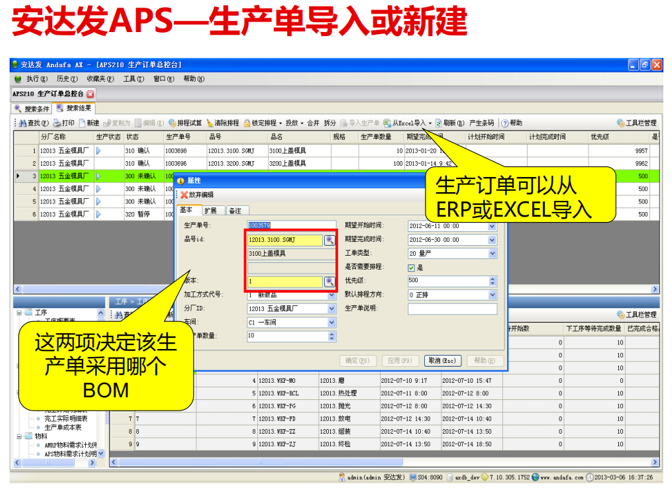This screenshot has width=672, height=491.
Task: Open the 收藏夹 menu
Action: coord(100,79)
